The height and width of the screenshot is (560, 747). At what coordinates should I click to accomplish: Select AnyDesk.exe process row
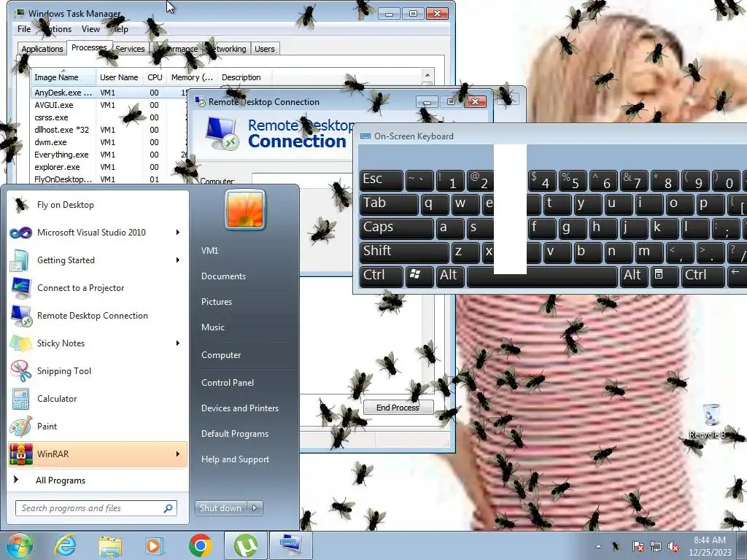click(109, 93)
